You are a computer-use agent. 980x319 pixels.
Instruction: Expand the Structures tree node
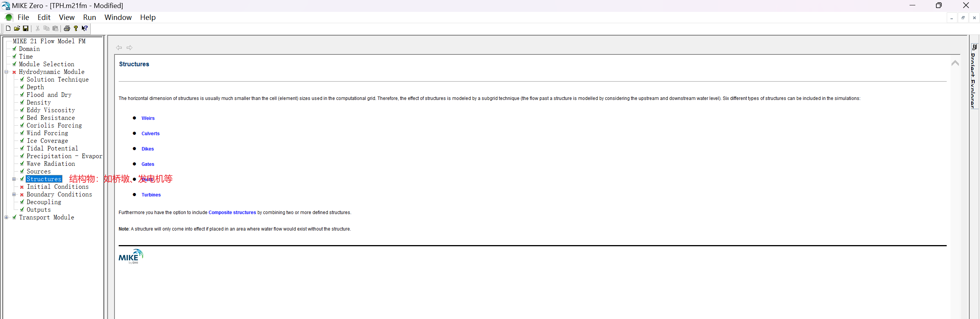14,179
